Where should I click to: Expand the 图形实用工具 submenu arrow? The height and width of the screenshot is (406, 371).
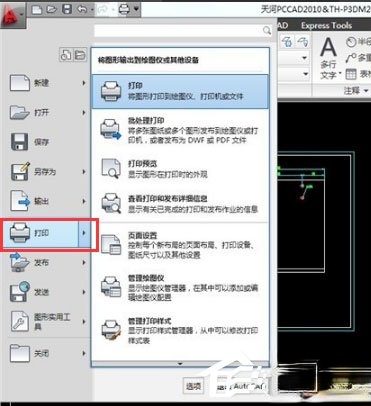pyautogui.click(x=84, y=321)
